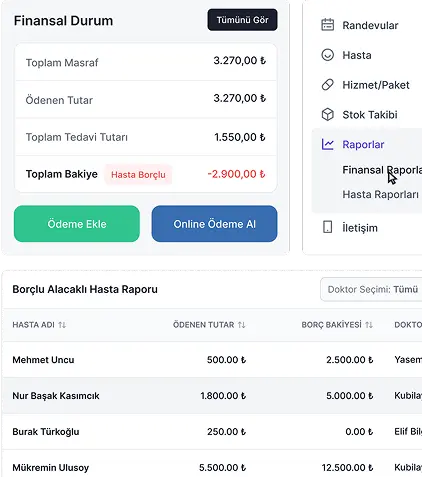Open the Doktor Seçimi dropdown
Screen dimensions: 422x477
tap(371, 289)
